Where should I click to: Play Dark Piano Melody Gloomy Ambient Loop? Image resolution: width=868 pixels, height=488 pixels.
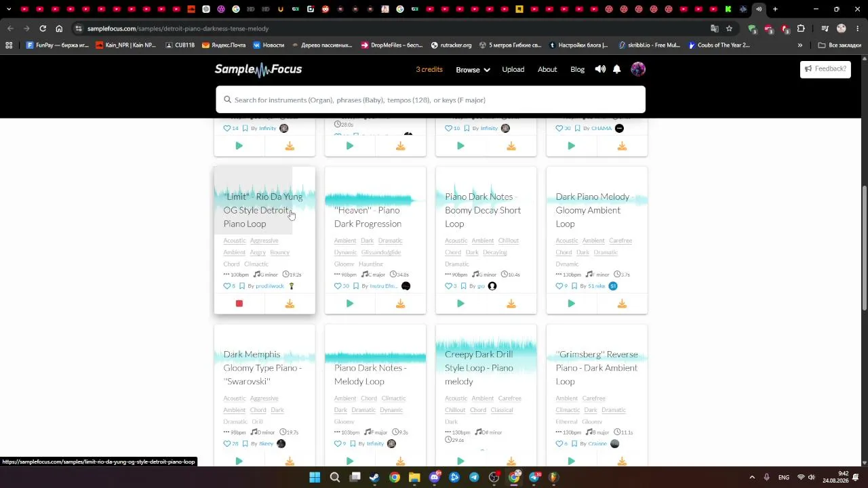point(571,304)
